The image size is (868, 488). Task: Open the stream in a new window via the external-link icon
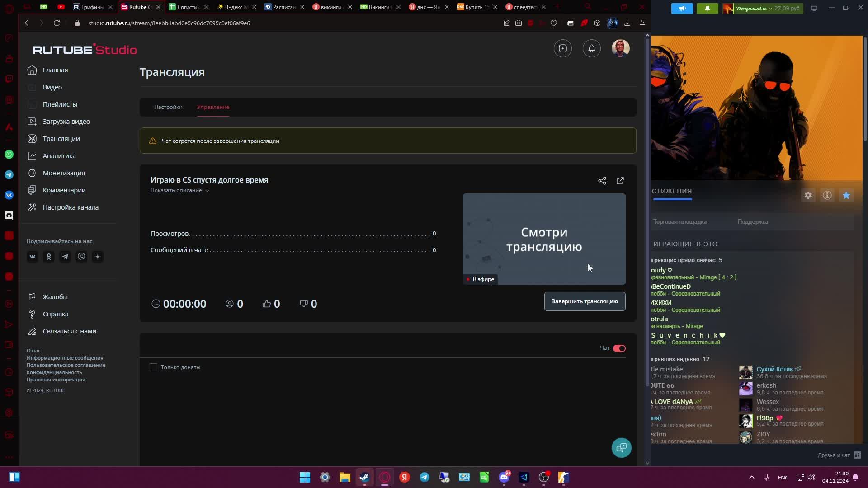[x=620, y=181]
